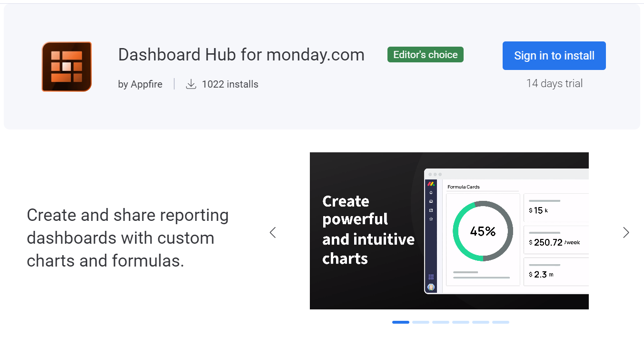Click the Dashboard Hub for monday.com title
644x347 pixels.
click(241, 55)
